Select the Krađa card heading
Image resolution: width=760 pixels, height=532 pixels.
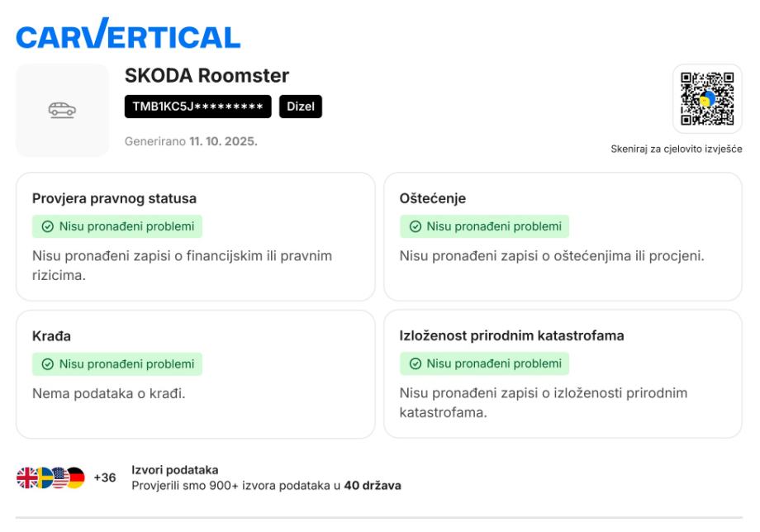coord(51,336)
